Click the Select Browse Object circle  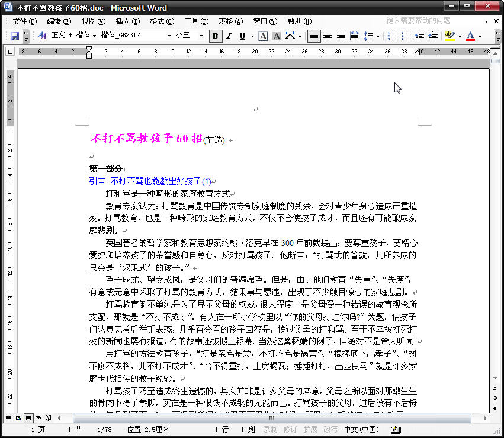495,398
